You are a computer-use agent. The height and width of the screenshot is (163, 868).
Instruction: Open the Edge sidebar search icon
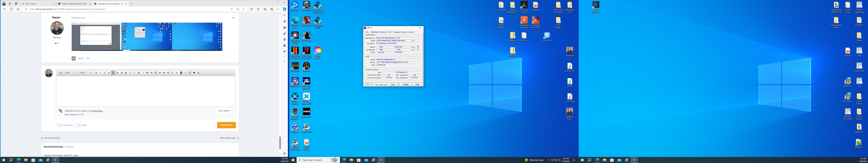click(x=284, y=15)
